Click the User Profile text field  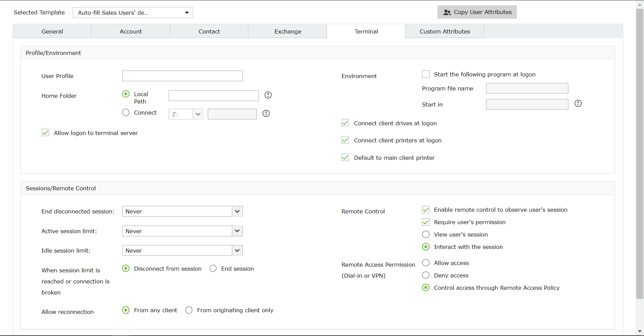point(182,76)
